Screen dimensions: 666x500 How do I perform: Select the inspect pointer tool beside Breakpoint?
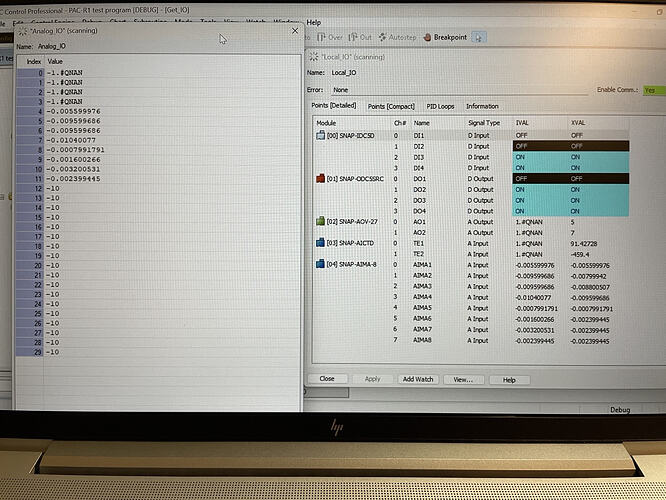479,38
